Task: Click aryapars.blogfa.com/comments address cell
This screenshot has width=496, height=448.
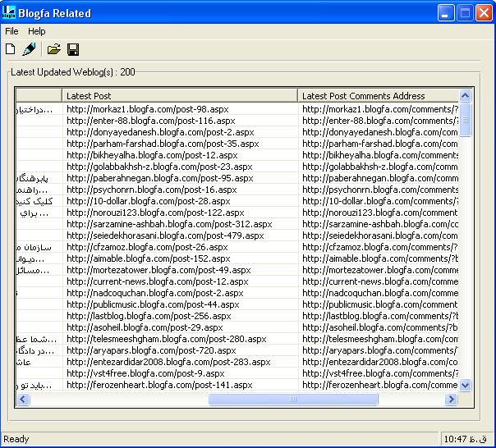Action: [379, 350]
